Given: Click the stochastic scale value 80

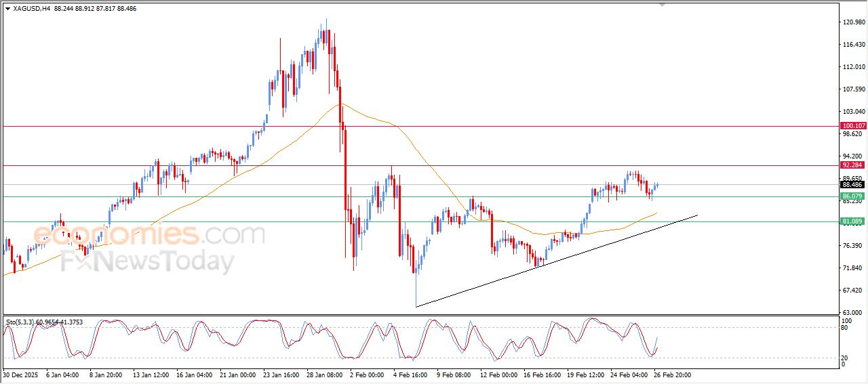Looking at the screenshot, I should [x=845, y=328].
